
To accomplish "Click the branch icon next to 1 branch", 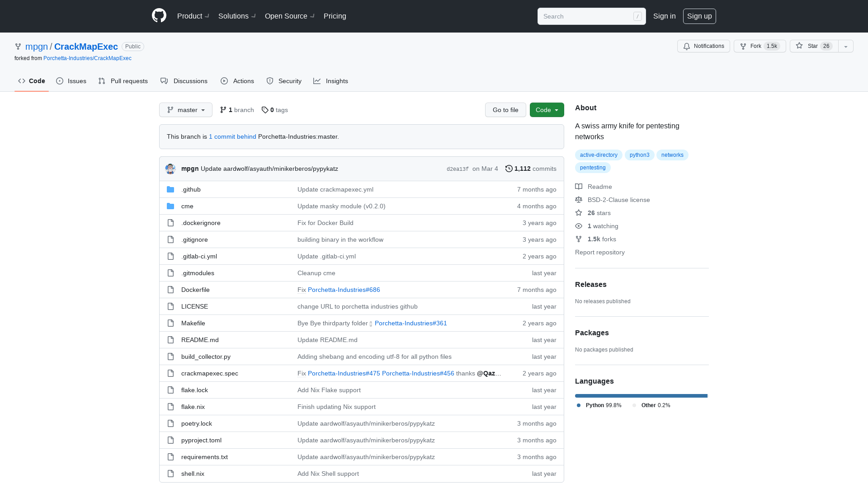I will (x=223, y=110).
